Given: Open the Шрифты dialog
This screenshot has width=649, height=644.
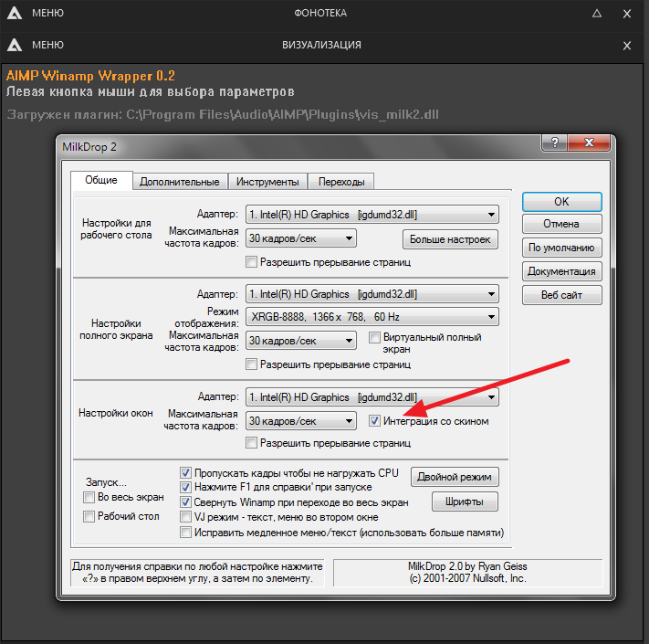Looking at the screenshot, I should (465, 501).
